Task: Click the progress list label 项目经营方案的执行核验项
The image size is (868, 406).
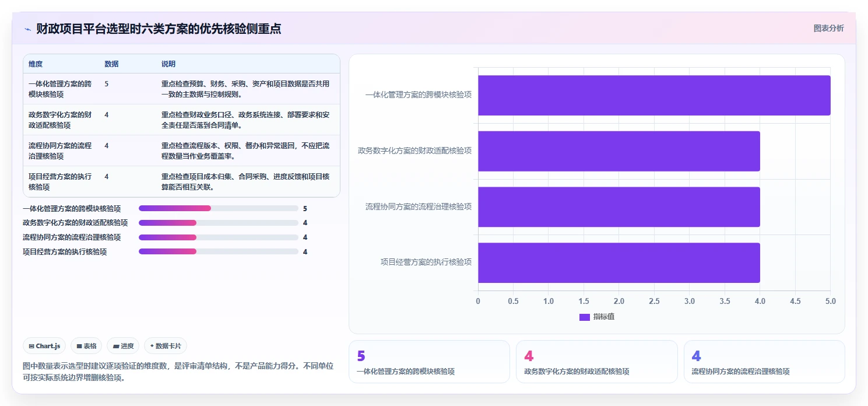Action: tap(65, 252)
